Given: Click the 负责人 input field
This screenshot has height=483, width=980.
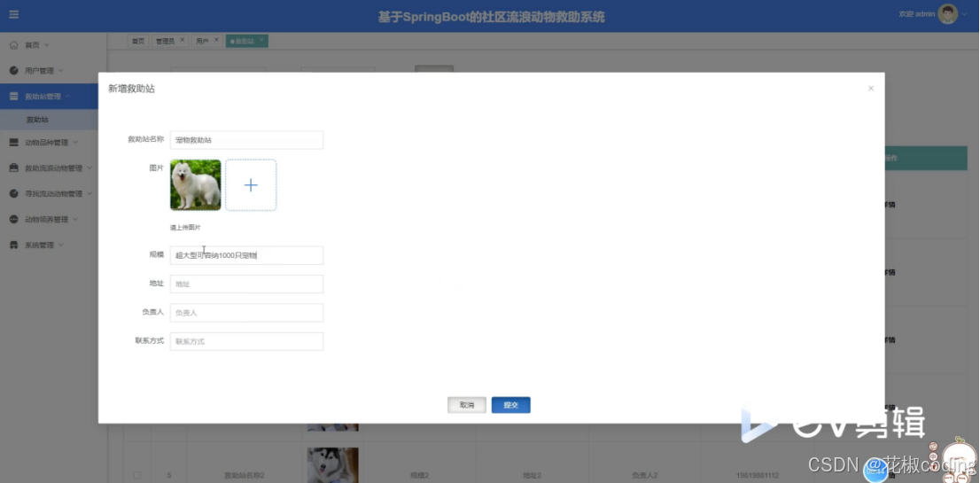Looking at the screenshot, I should coord(246,313).
